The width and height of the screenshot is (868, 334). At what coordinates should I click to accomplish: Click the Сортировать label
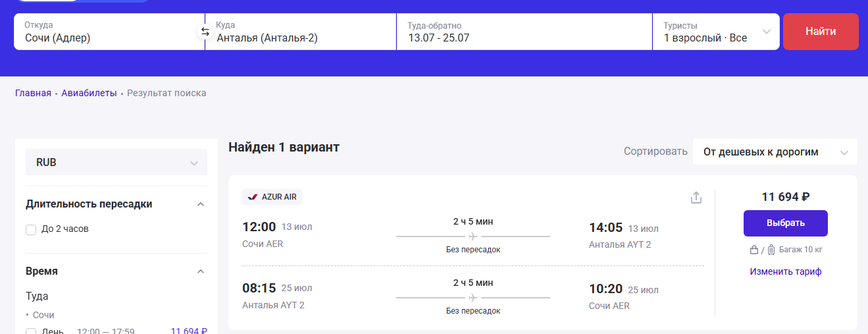pyautogui.click(x=655, y=152)
